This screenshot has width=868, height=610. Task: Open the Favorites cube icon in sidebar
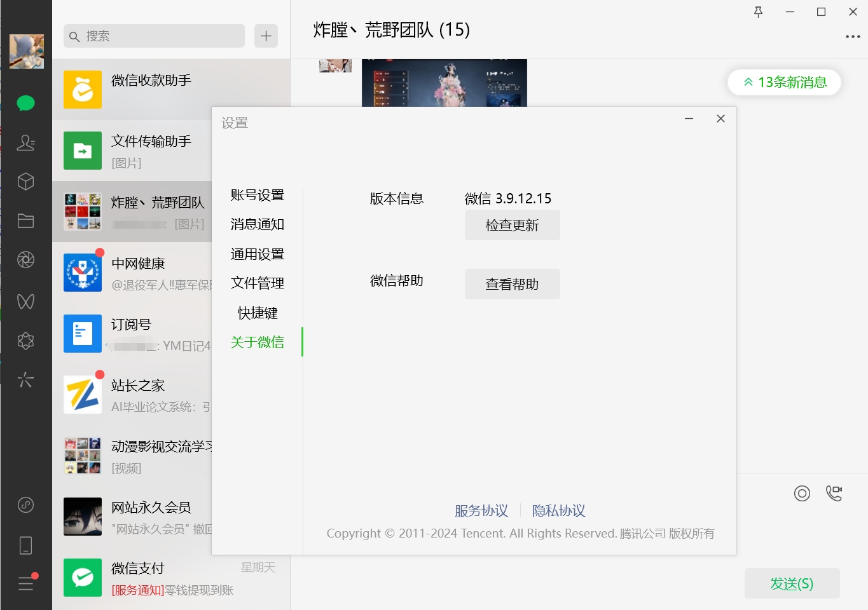tap(25, 182)
